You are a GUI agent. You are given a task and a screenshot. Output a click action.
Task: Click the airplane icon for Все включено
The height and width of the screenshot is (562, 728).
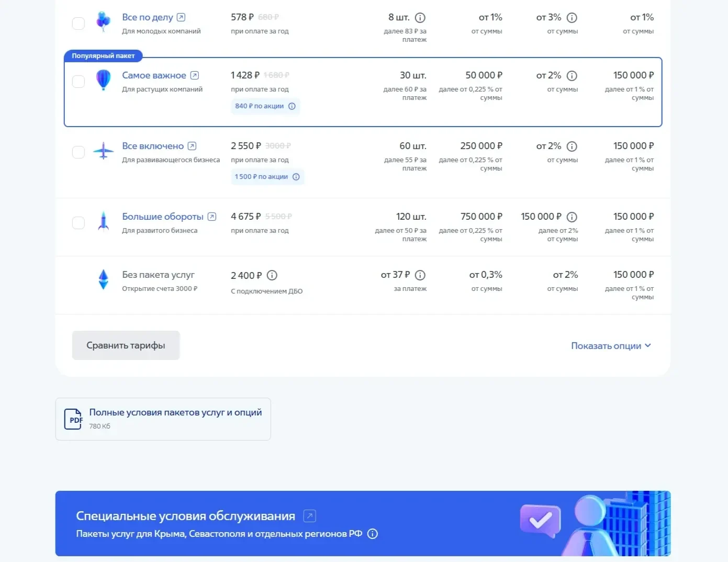[x=104, y=151]
